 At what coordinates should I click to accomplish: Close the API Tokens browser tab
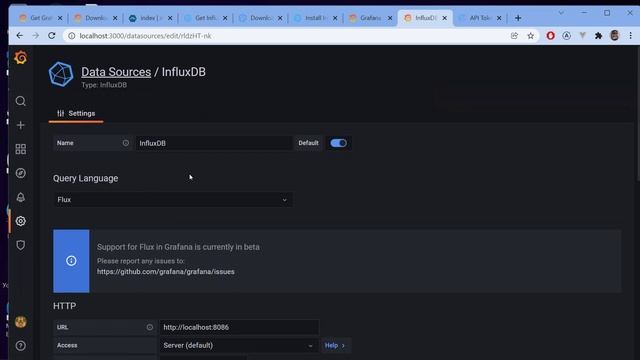point(499,18)
